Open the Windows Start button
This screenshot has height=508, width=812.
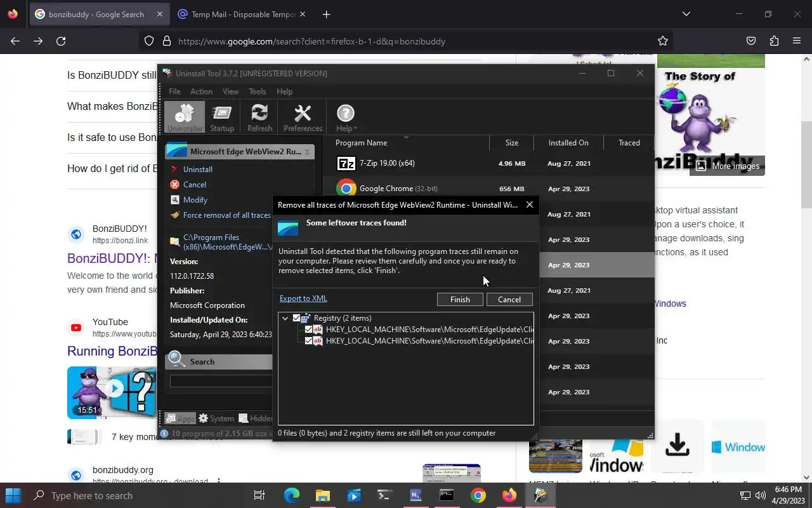13,495
